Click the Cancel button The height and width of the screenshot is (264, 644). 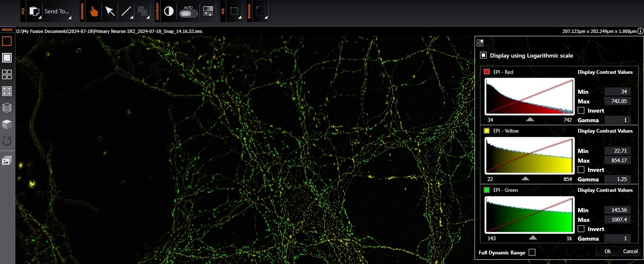pos(630,251)
